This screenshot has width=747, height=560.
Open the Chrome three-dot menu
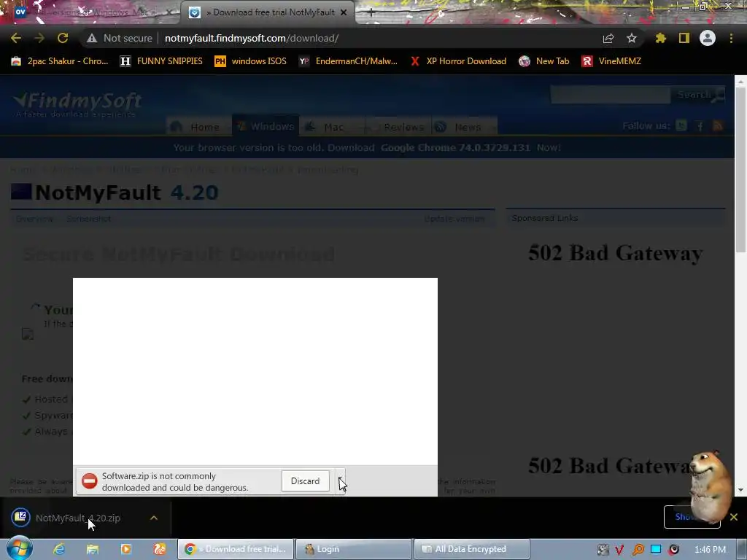tap(731, 38)
